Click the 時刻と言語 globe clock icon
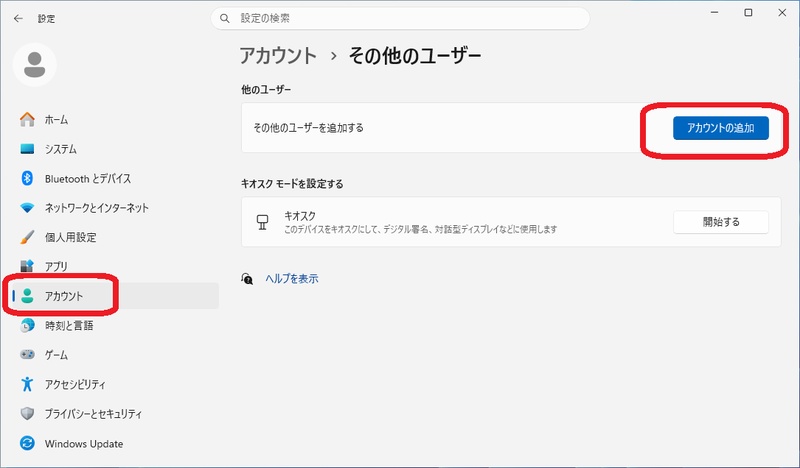Image resolution: width=800 pixels, height=468 pixels. pos(27,325)
